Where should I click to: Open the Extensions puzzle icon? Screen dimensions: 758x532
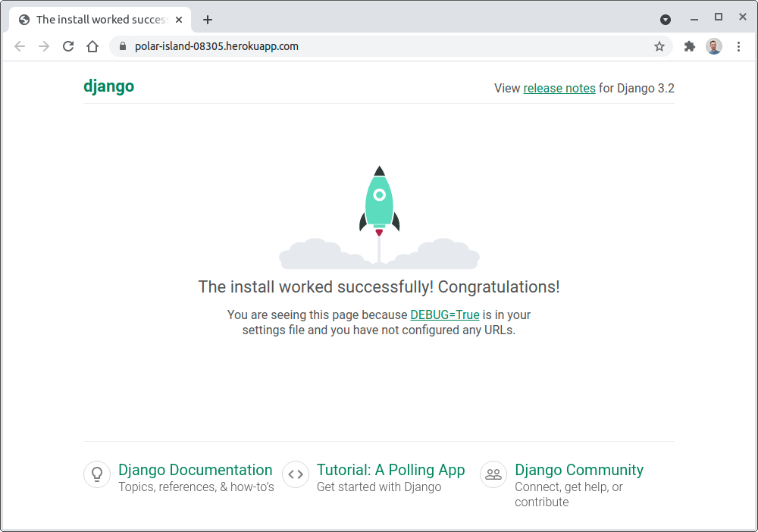click(689, 46)
